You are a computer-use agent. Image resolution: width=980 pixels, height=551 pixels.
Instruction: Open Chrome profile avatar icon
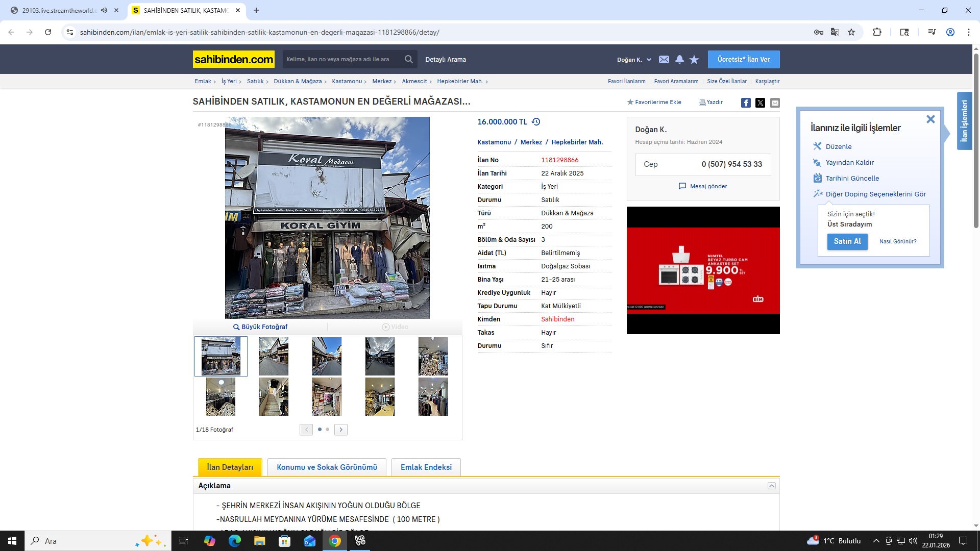coord(950,32)
